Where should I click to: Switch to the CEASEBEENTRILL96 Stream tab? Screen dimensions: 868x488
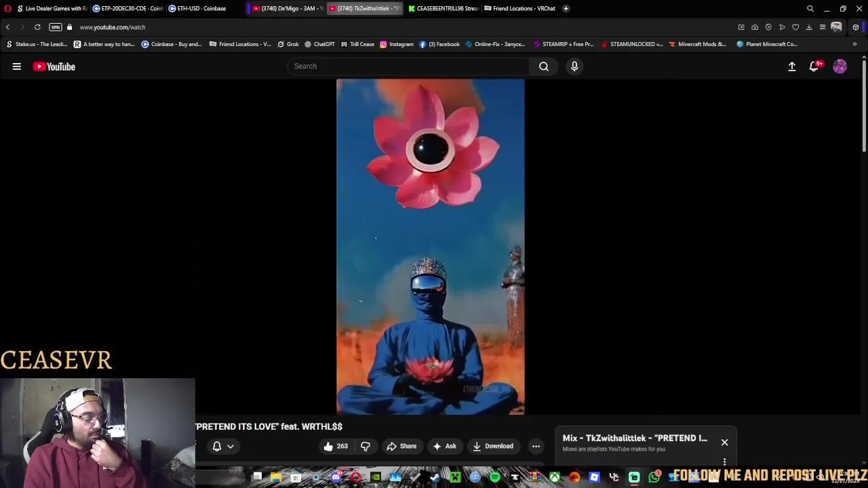click(x=443, y=9)
